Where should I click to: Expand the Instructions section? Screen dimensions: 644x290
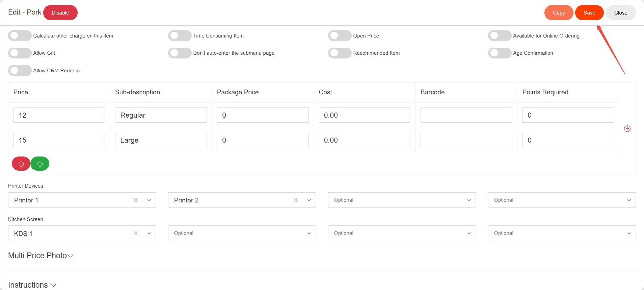point(32,285)
